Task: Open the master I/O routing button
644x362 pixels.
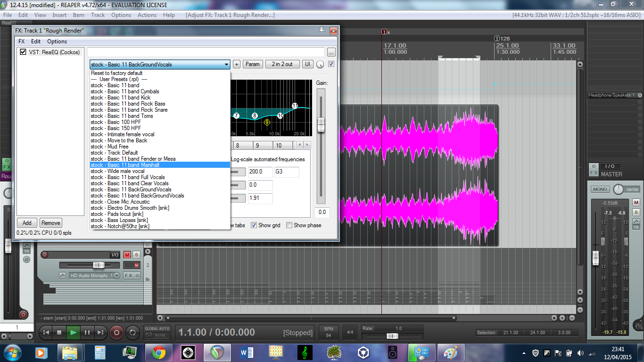Action: (610, 166)
